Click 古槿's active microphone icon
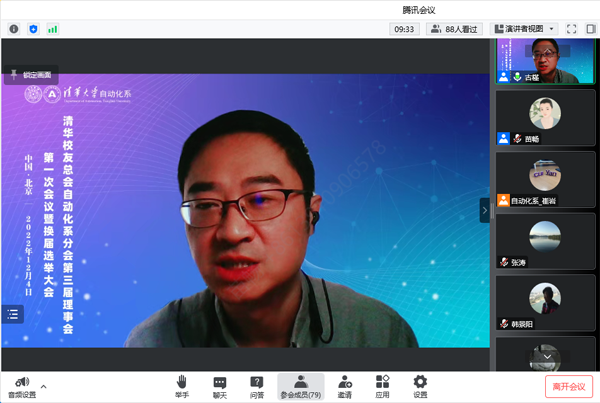Viewport: 600px width, 403px height. [x=517, y=77]
